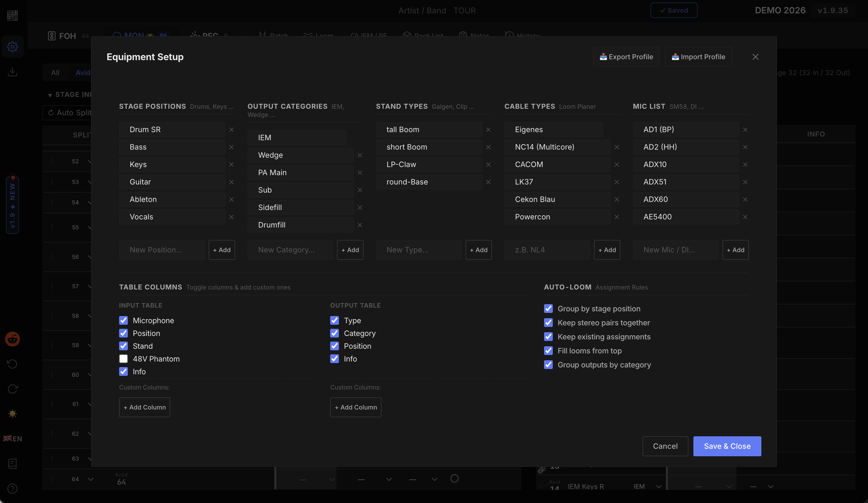Screen dimensions: 868x503
Task: Remove Cekon Blau cable type
Action: point(617,200)
